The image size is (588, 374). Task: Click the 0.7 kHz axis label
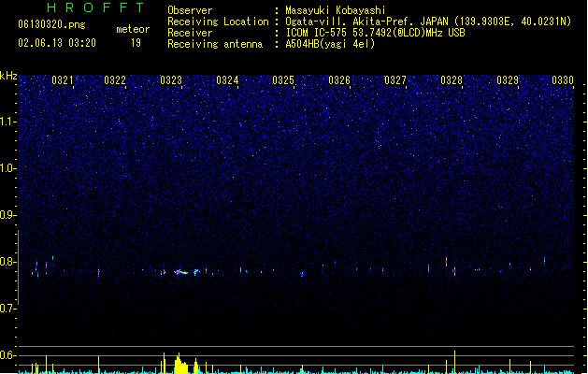pyautogui.click(x=7, y=309)
